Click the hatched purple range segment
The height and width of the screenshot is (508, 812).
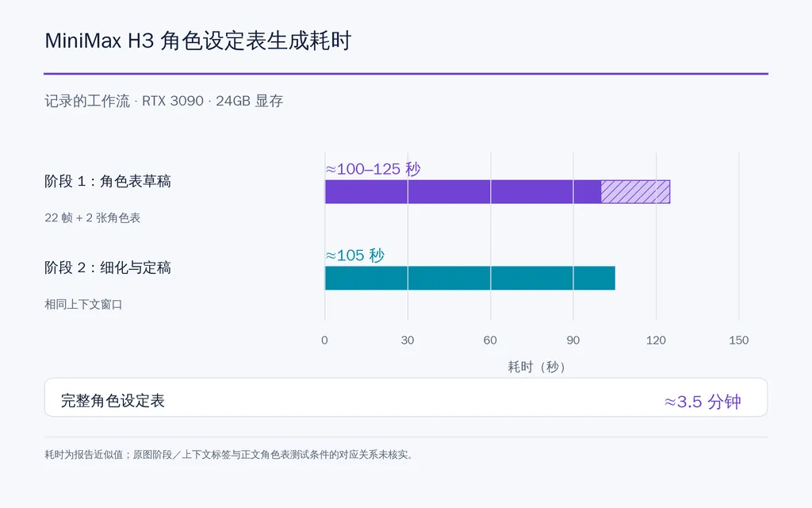click(635, 192)
